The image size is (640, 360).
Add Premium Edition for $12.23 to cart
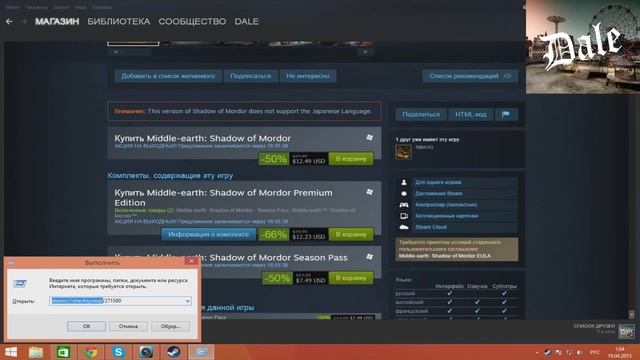pos(351,234)
